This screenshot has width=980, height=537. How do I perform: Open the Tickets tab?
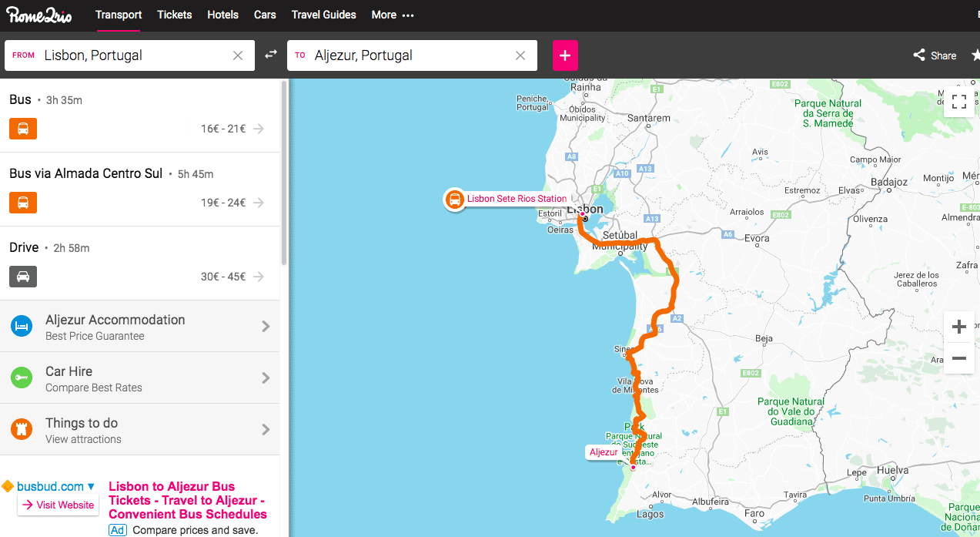tap(175, 15)
